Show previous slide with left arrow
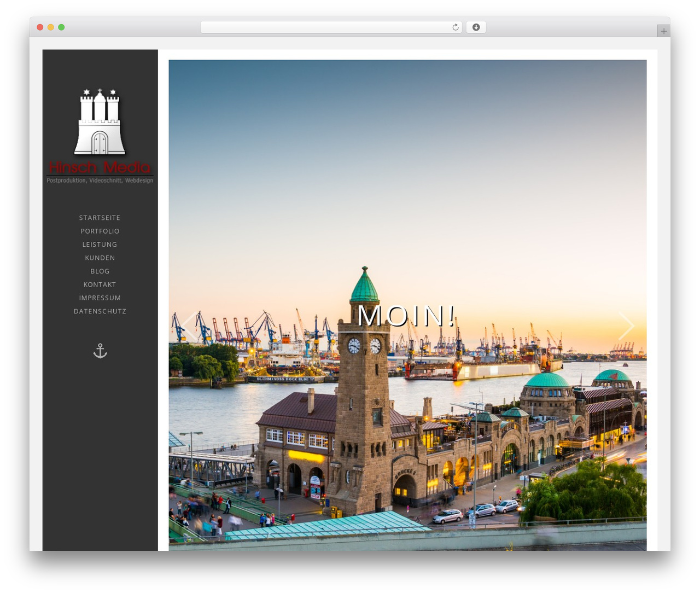The height and width of the screenshot is (593, 700). coord(189,326)
